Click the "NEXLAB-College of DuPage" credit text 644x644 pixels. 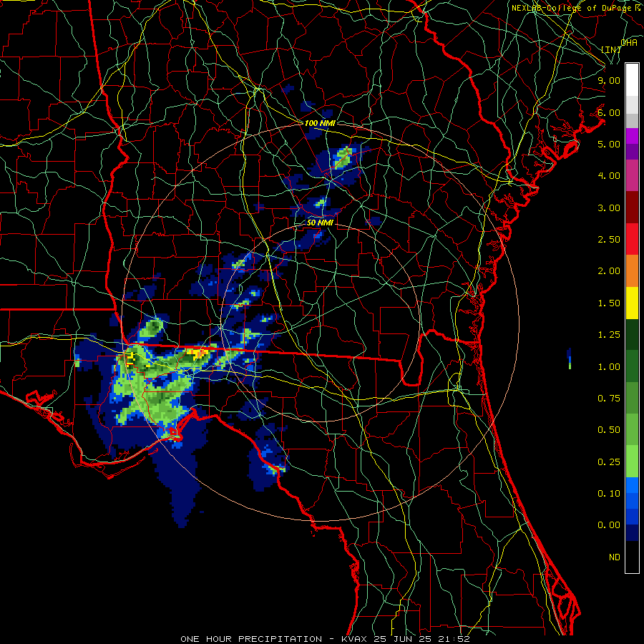pyautogui.click(x=572, y=8)
